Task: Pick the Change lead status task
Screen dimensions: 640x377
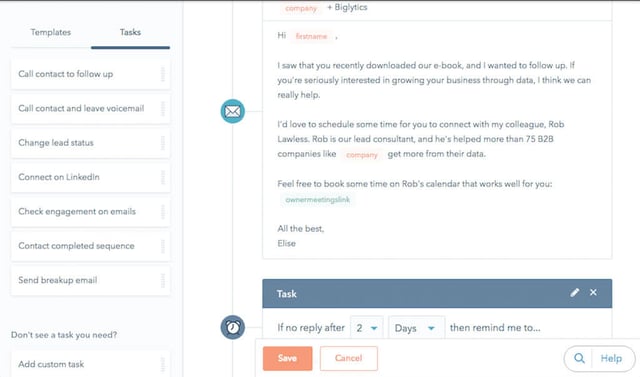Action: 90,143
